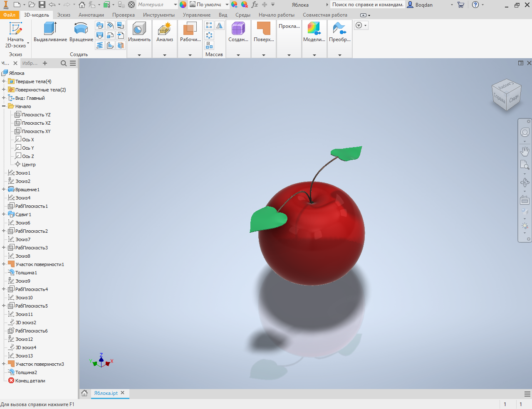Image resolution: width=532 pixels, height=409 pixels.
Task: Choose the Sweep tool in Создать panel
Action: 100,25
